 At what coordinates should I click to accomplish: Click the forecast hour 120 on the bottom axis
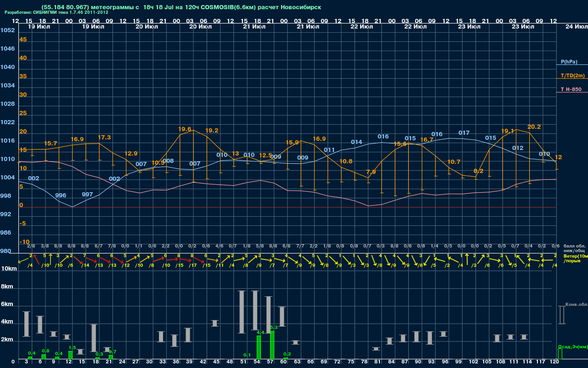pos(554,362)
